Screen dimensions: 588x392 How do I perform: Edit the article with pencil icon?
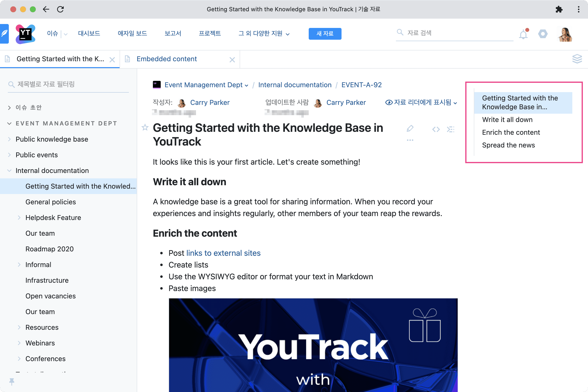pos(410,129)
